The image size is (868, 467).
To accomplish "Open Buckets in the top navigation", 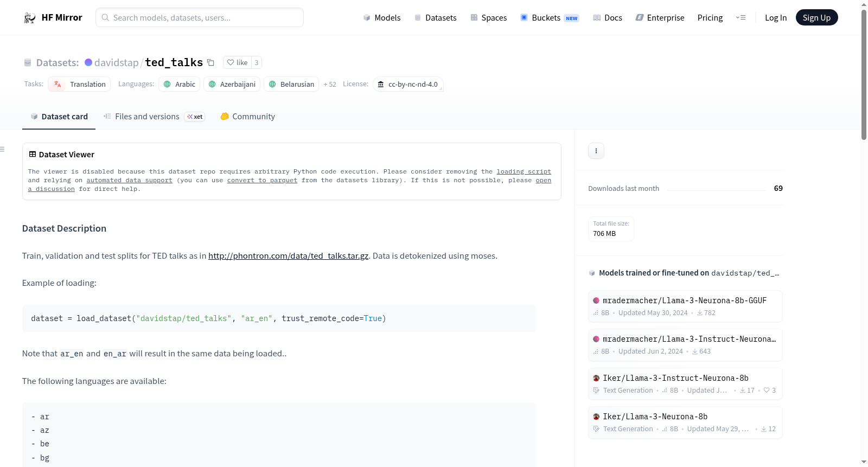I will click(550, 18).
